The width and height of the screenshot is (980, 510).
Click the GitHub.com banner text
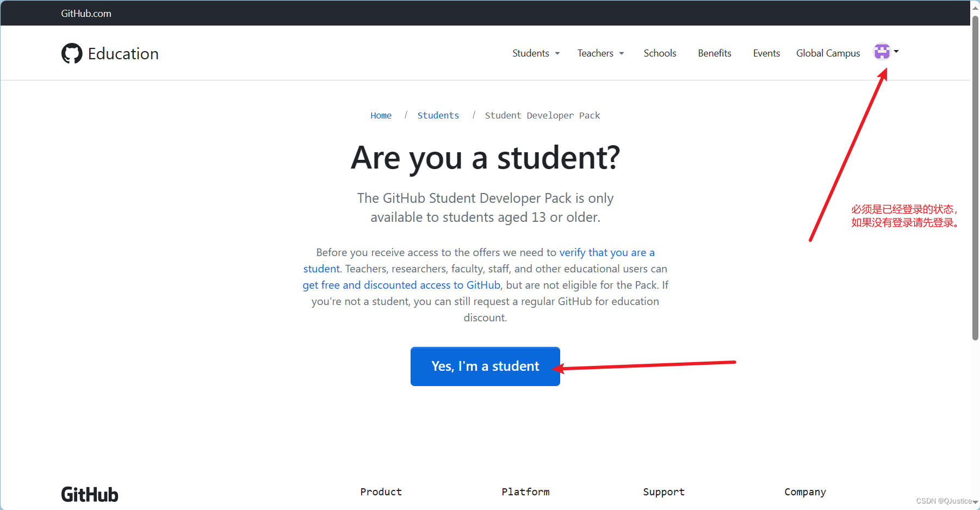(x=85, y=13)
